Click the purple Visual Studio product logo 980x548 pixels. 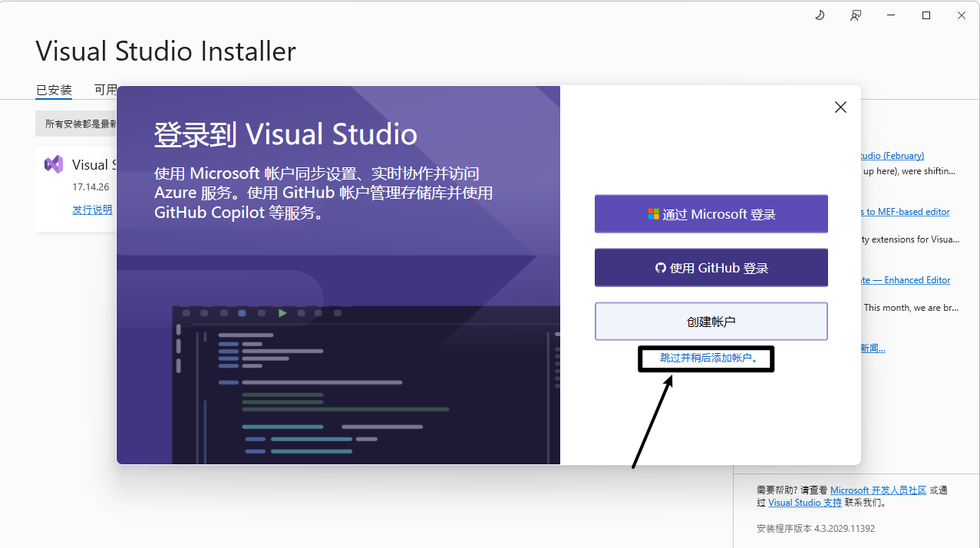(54, 164)
